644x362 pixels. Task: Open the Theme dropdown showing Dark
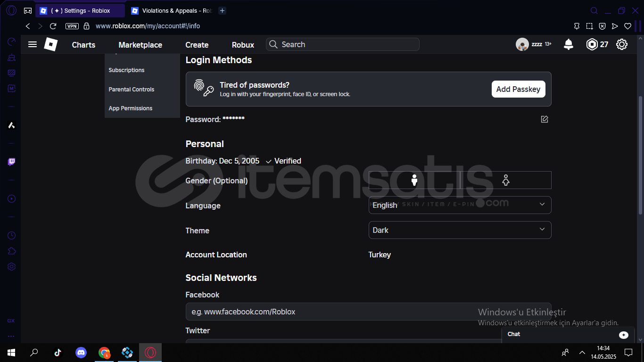[x=460, y=230]
